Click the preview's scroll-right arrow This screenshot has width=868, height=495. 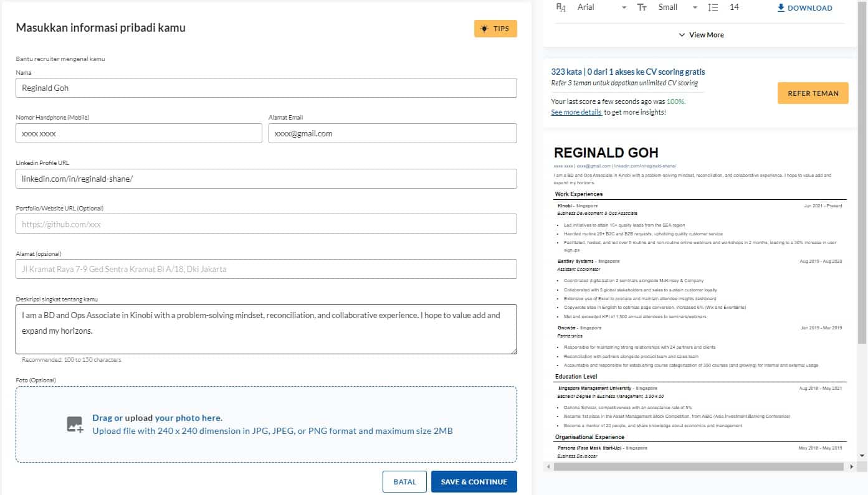click(x=852, y=466)
